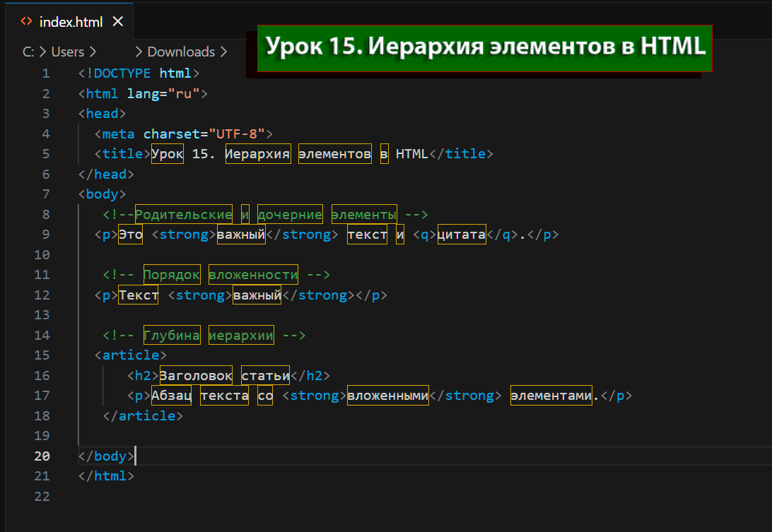Viewport: 772px width, 532px height.
Task: Click the C: drive breadcrumb
Action: point(29,52)
